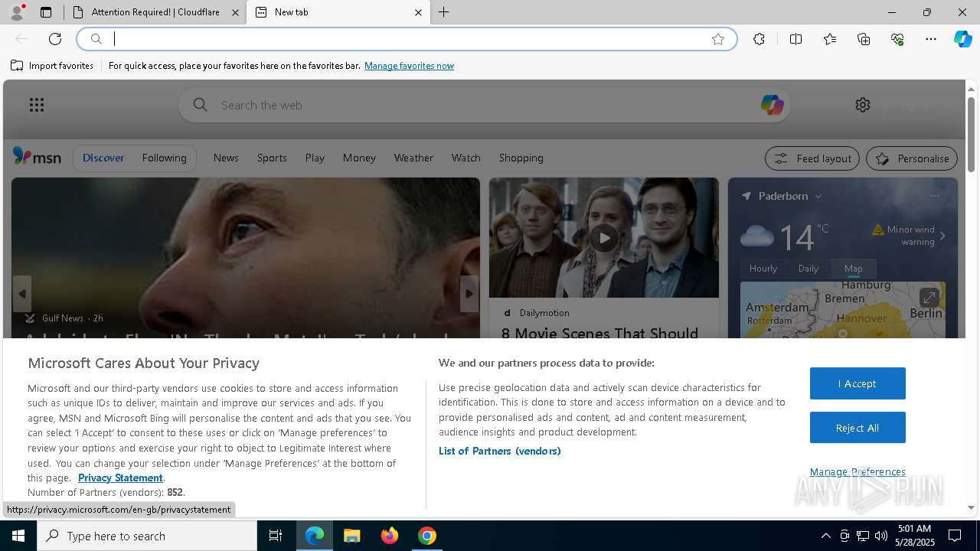Switch to Attention Required Cloudflare tab

(155, 12)
